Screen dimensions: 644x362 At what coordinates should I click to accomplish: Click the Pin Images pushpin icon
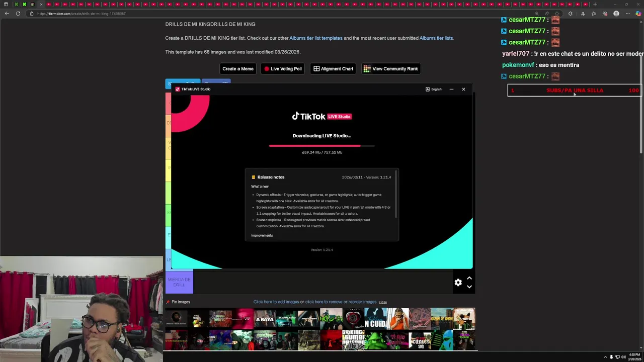pos(168,302)
